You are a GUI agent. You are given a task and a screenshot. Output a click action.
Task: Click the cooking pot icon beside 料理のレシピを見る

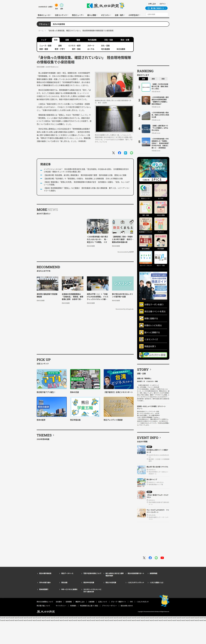coord(142,326)
